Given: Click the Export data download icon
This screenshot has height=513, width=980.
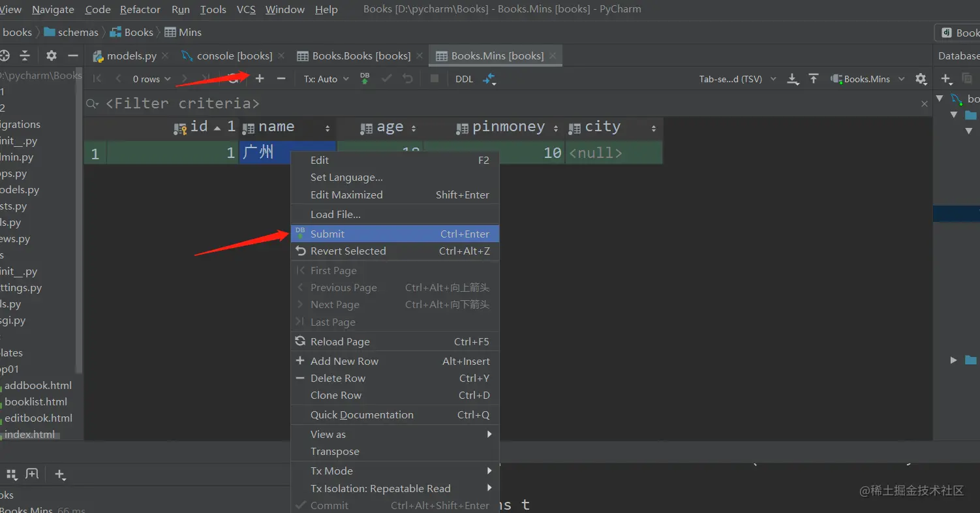Looking at the screenshot, I should pyautogui.click(x=793, y=79).
